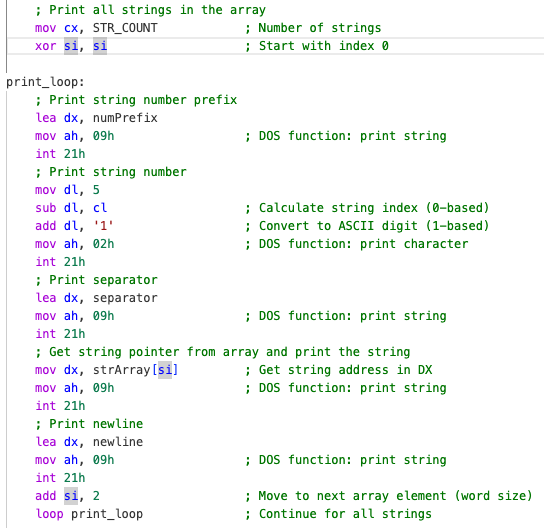Click the comment "; Print string number prefix"
This screenshot has width=544, height=528.
[x=136, y=100]
